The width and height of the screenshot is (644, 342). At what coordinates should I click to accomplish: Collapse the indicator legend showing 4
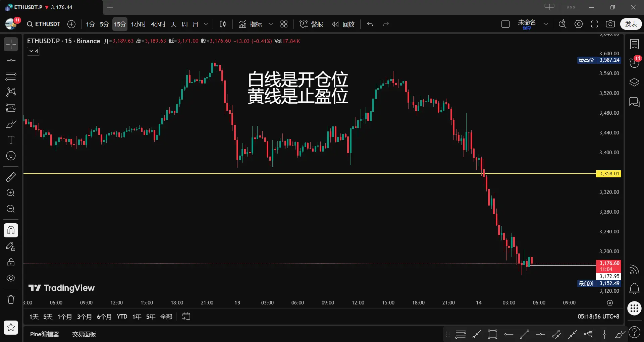tap(34, 51)
